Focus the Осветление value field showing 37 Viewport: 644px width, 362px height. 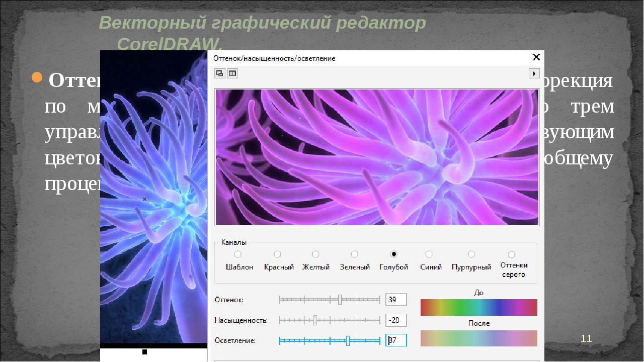pos(396,340)
